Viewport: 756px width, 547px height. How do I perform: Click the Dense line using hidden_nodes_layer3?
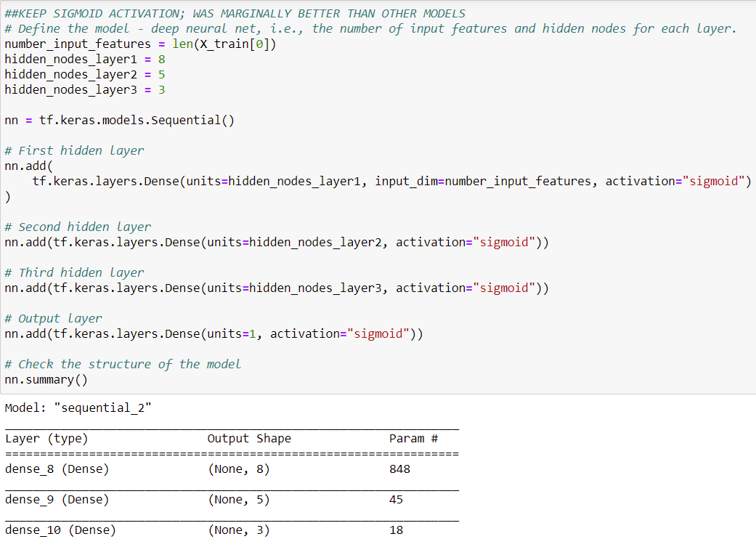coord(277,288)
